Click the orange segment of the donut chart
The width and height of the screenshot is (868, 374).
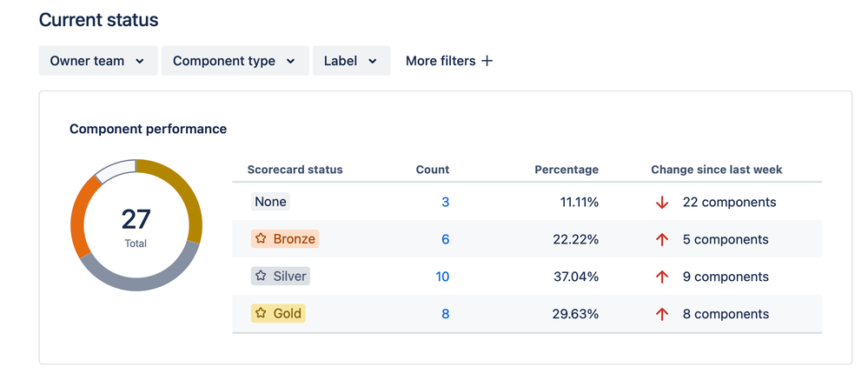click(x=80, y=216)
